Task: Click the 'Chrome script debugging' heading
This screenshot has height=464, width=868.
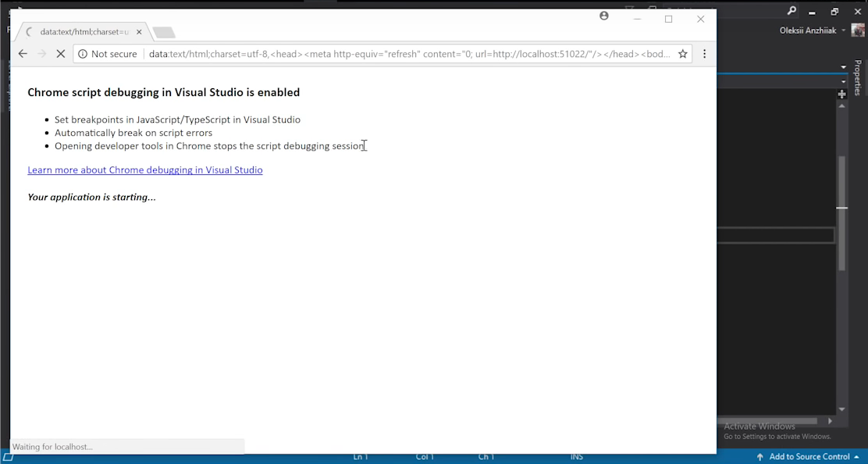Action: (164, 92)
